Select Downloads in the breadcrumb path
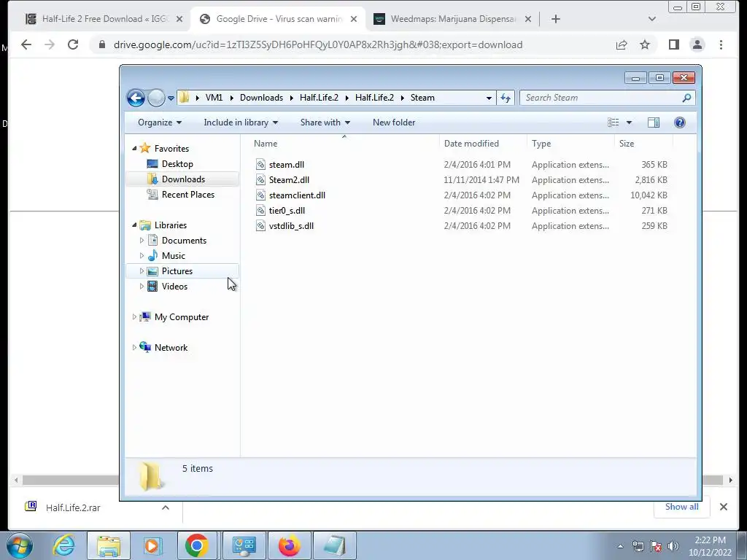 coord(262,98)
